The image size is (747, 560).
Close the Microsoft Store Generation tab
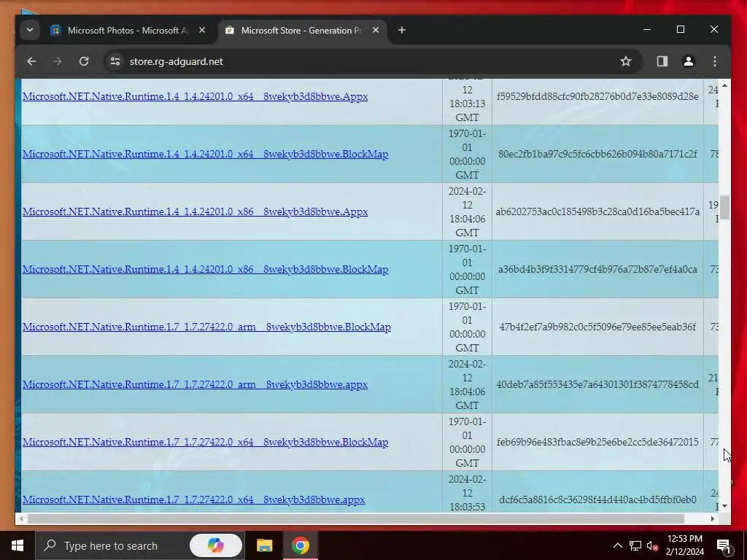pyautogui.click(x=376, y=31)
